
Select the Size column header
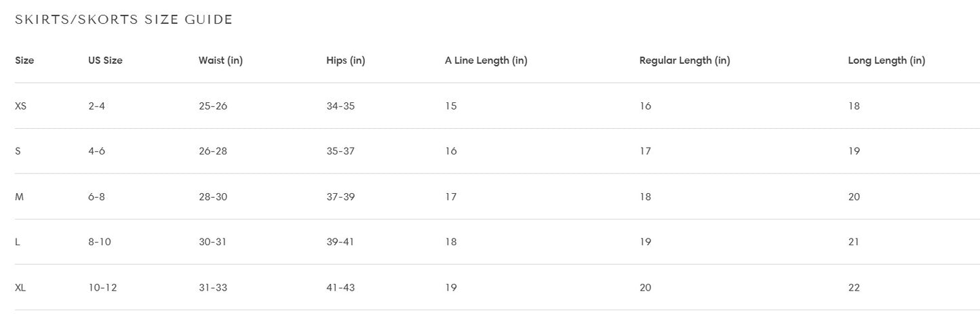(x=24, y=60)
